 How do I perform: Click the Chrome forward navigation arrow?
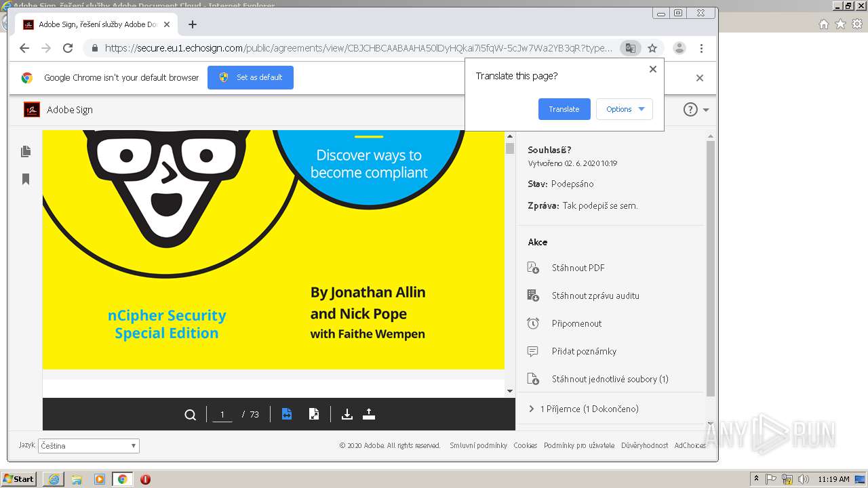[46, 48]
